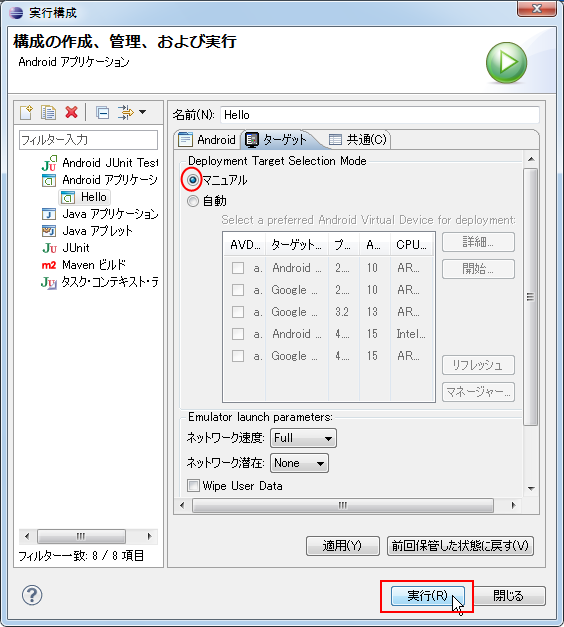Click the vertical scrollbar in target panel

pyautogui.click(x=531, y=297)
